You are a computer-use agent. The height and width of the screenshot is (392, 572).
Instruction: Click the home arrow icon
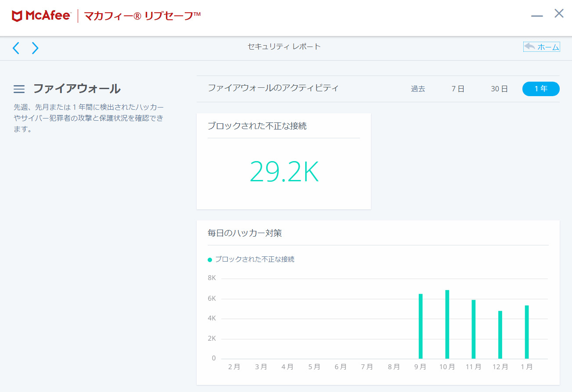(529, 47)
